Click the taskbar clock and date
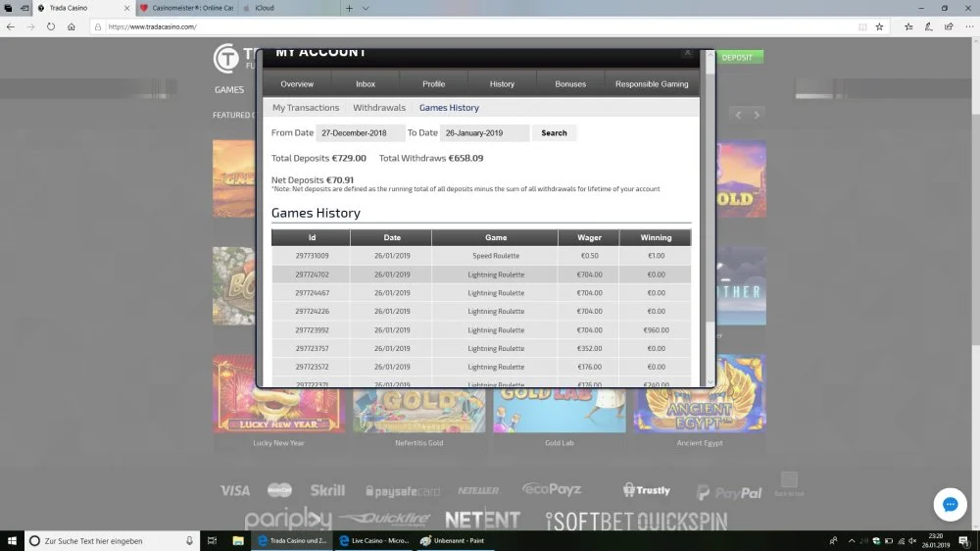This screenshot has height=551, width=980. 936,540
